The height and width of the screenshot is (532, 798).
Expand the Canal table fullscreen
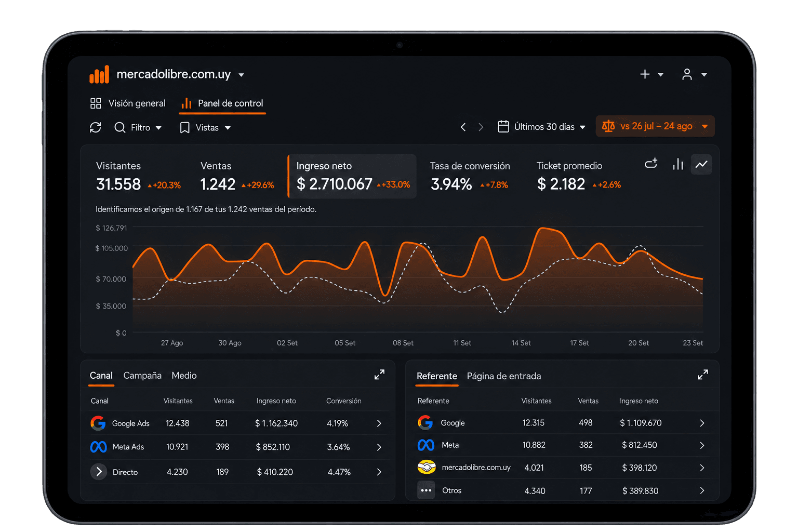point(380,375)
